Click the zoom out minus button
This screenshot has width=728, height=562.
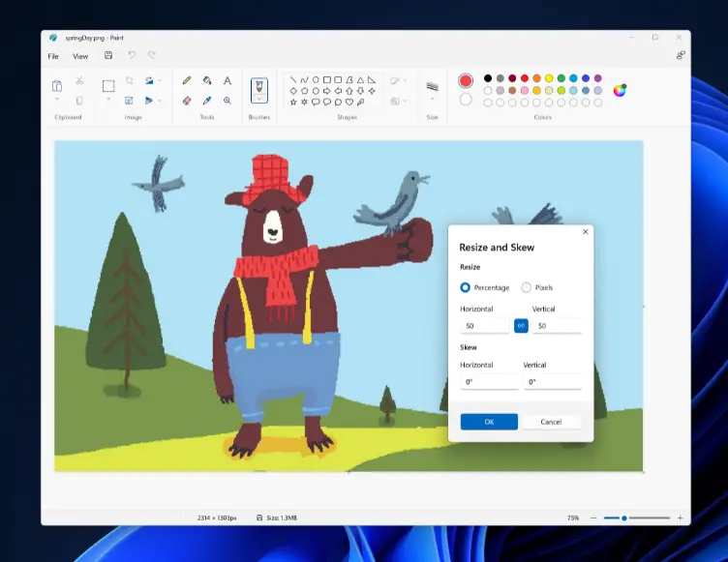click(593, 518)
